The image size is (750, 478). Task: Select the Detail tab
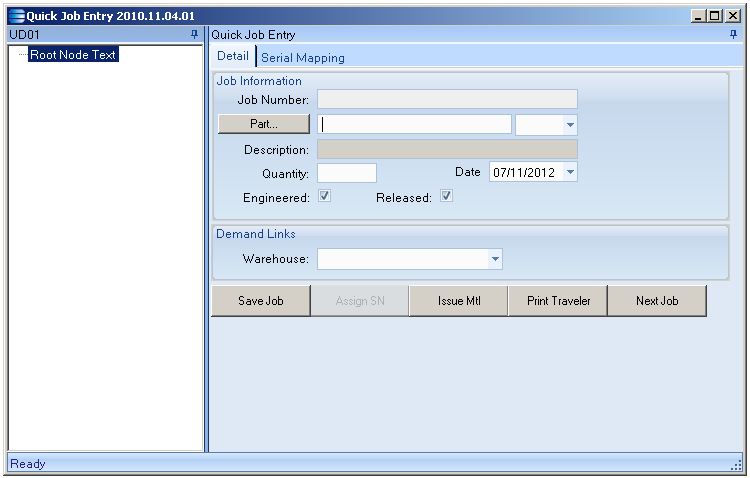pyautogui.click(x=233, y=57)
